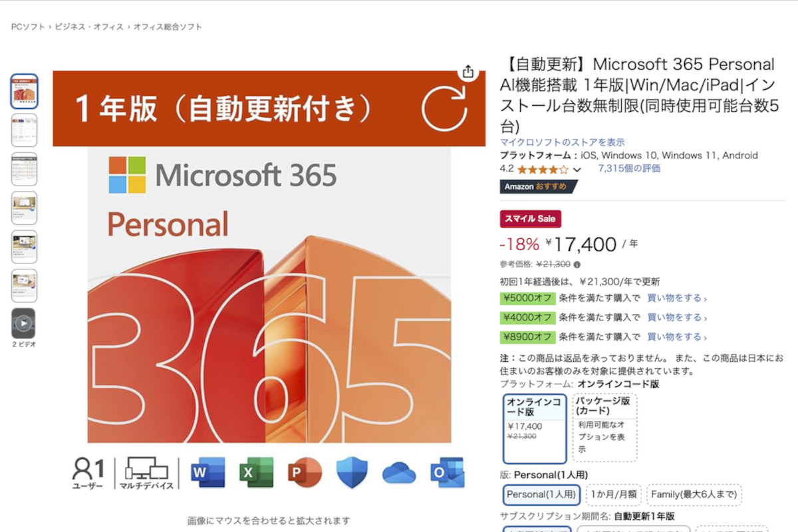
Task: Click the Excel app icon
Action: tap(257, 472)
